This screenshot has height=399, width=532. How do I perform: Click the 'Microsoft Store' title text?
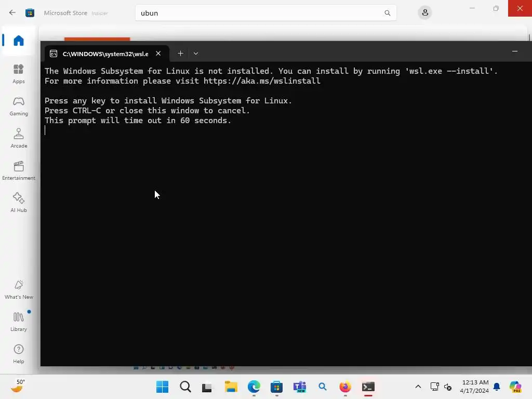pyautogui.click(x=65, y=13)
